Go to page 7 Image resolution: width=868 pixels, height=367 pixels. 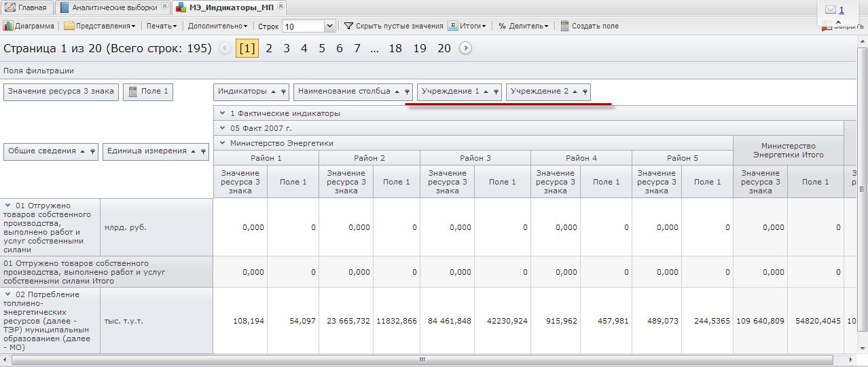357,48
